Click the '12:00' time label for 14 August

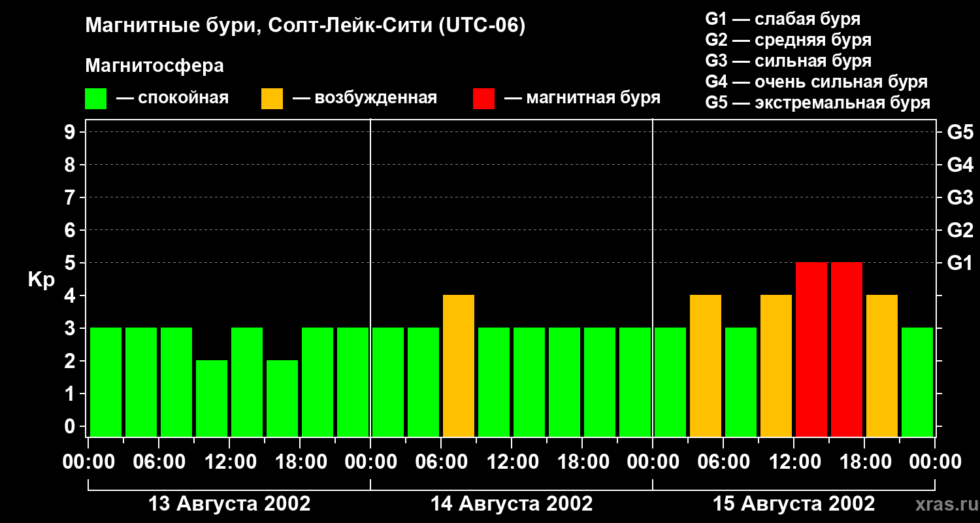coord(512,462)
